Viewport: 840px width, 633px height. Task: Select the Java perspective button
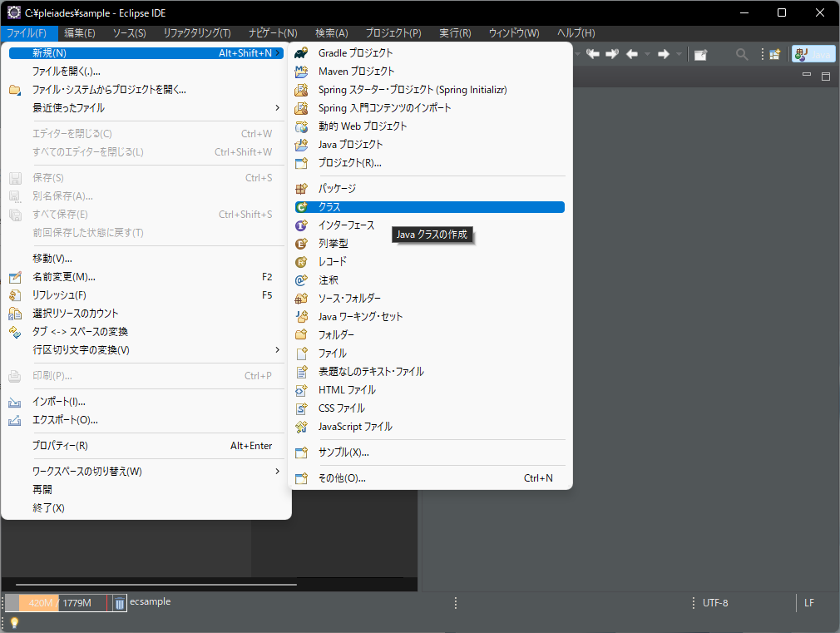813,54
